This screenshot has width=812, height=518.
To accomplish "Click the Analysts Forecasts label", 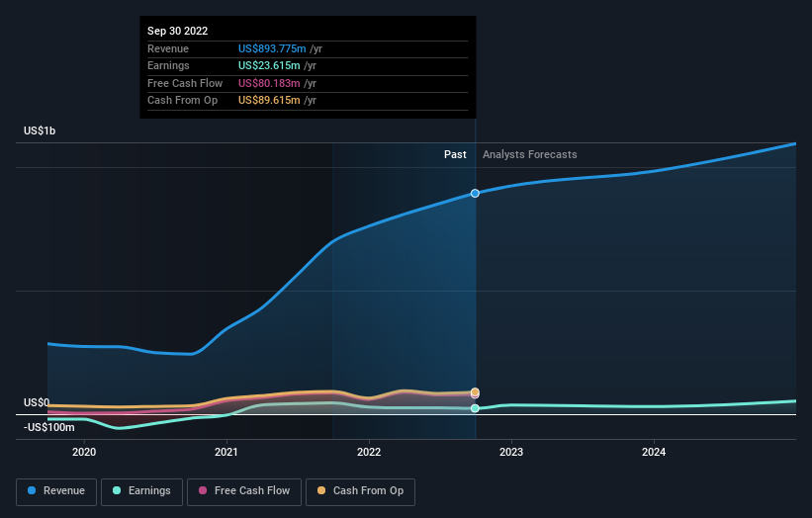I will (x=530, y=155).
